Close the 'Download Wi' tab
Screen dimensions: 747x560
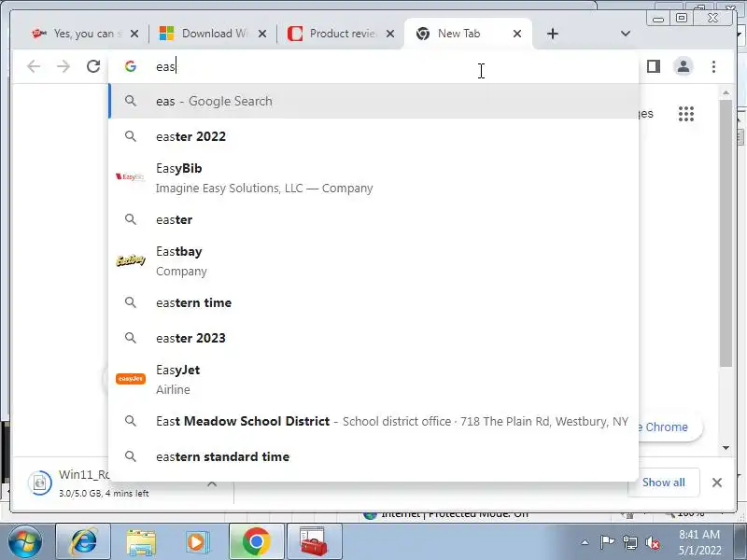click(x=262, y=34)
